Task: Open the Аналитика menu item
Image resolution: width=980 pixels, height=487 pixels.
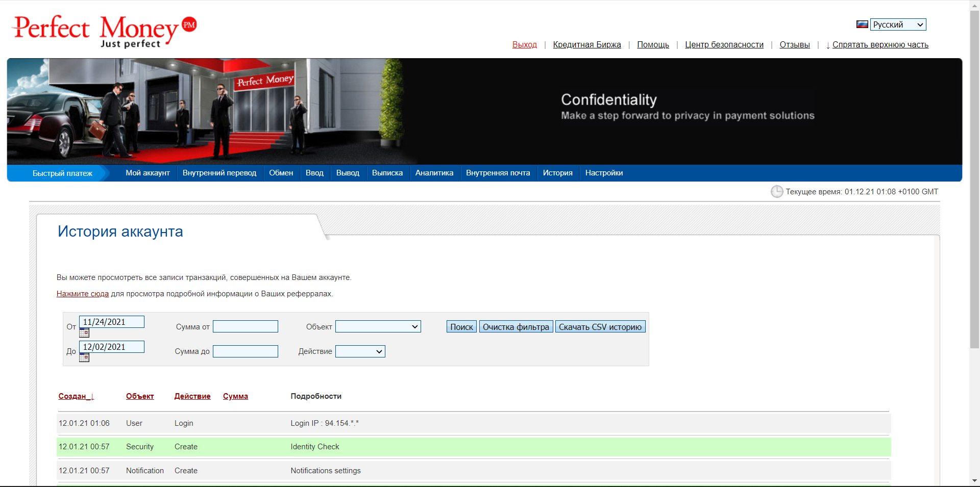Action: [434, 173]
